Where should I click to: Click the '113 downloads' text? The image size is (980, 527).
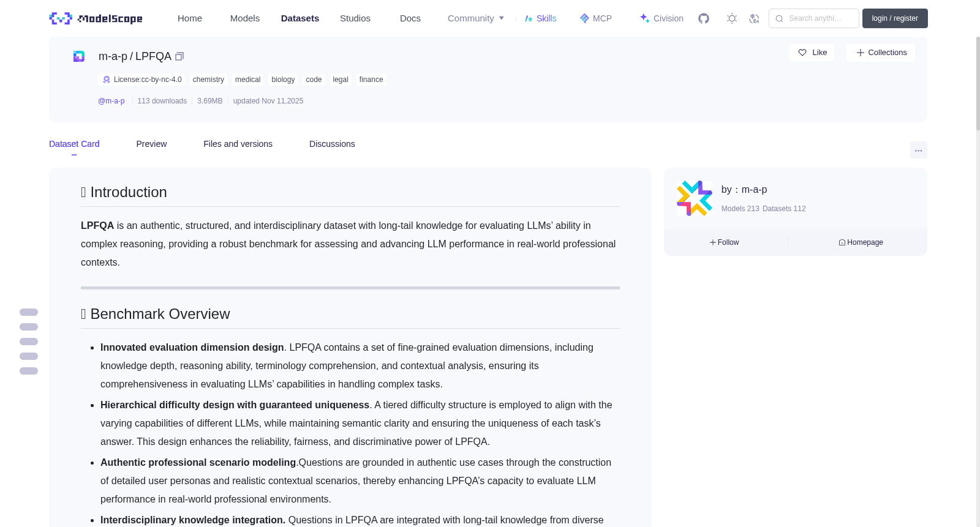point(162,101)
